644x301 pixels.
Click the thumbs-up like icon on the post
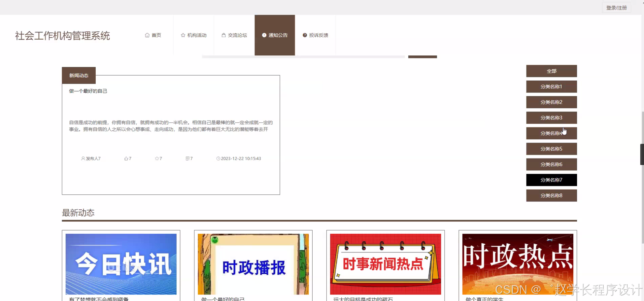click(x=126, y=159)
